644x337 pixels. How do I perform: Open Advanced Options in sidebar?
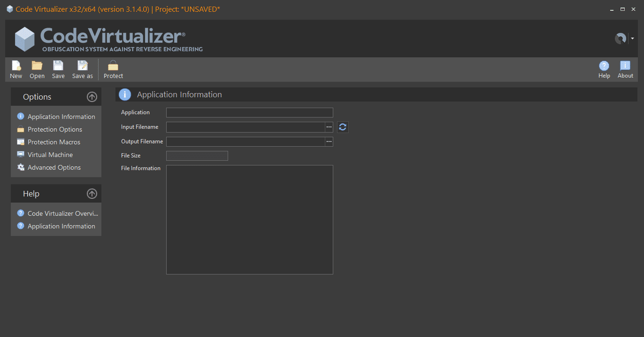click(x=54, y=167)
